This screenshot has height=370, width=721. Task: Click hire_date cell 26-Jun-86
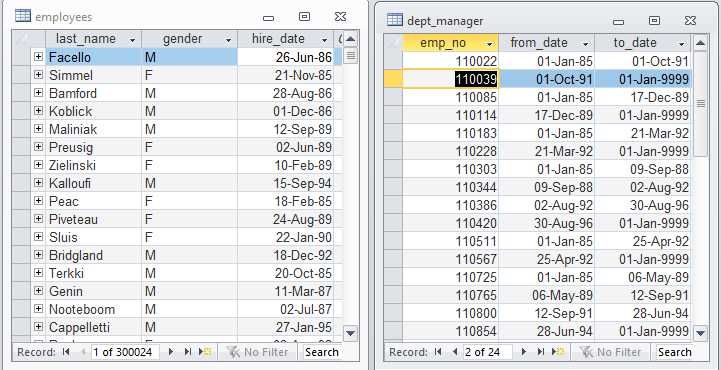286,57
